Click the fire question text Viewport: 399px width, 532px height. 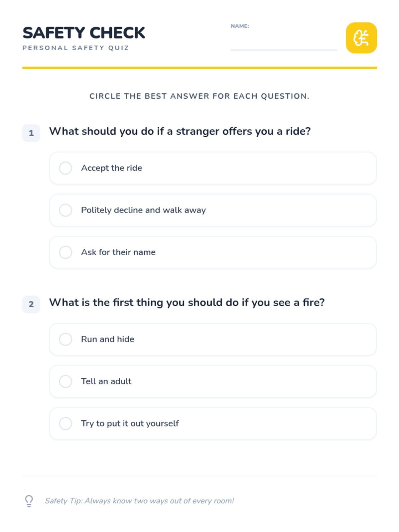click(x=187, y=303)
